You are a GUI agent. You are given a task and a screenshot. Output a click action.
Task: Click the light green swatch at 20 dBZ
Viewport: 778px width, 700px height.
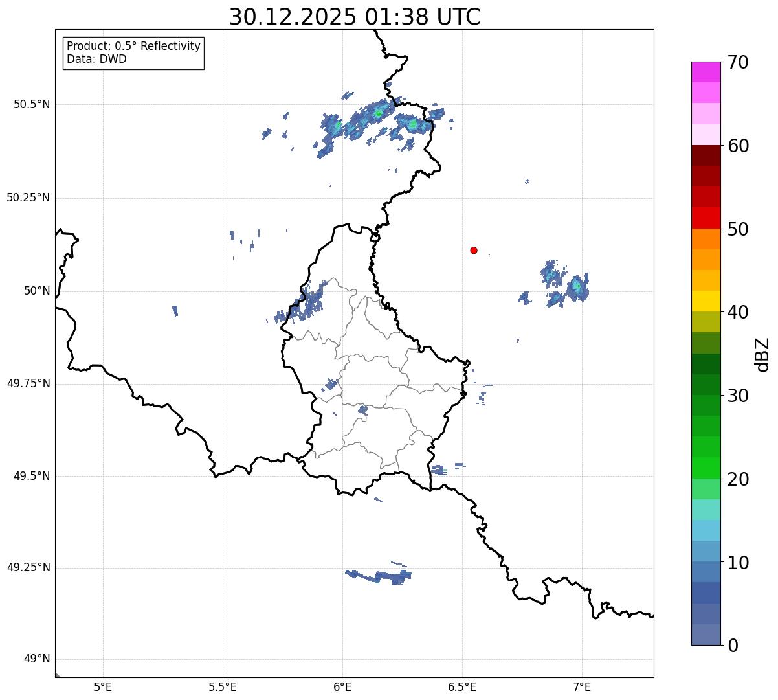[706, 489]
